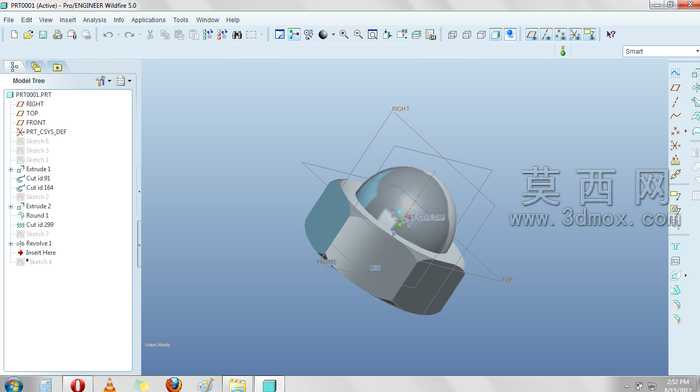Click the Regenerate model icon
This screenshot has width=700, height=392.
click(208, 35)
